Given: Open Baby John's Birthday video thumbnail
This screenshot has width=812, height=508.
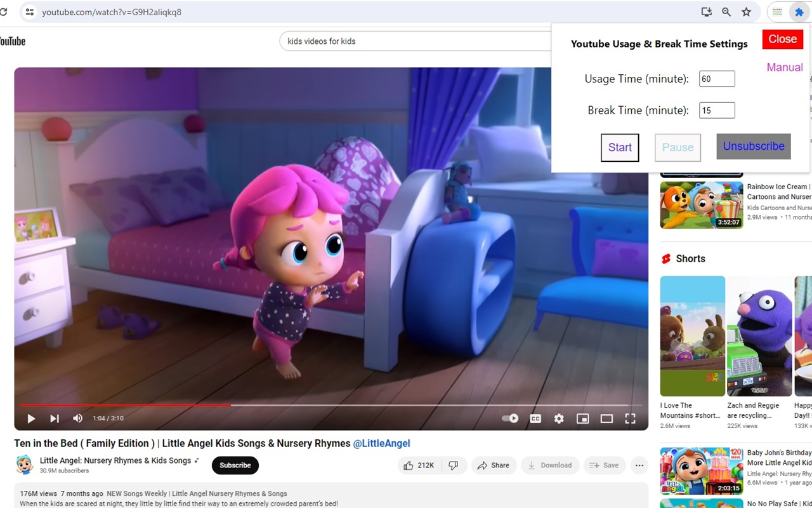Looking at the screenshot, I should click(x=702, y=471).
